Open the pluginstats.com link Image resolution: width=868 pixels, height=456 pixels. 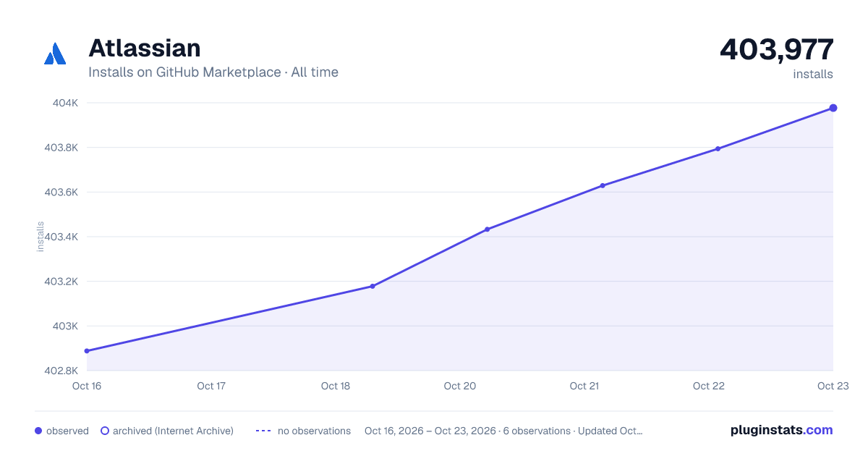pos(781,430)
